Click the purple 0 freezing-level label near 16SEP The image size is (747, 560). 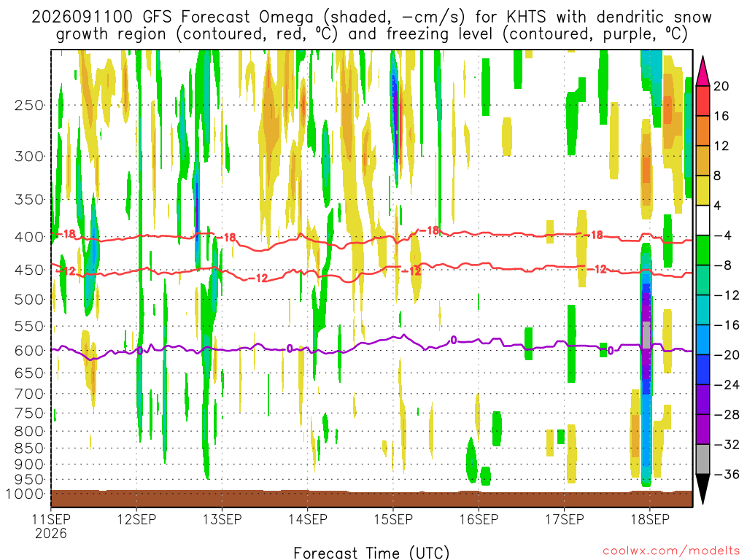(x=454, y=340)
